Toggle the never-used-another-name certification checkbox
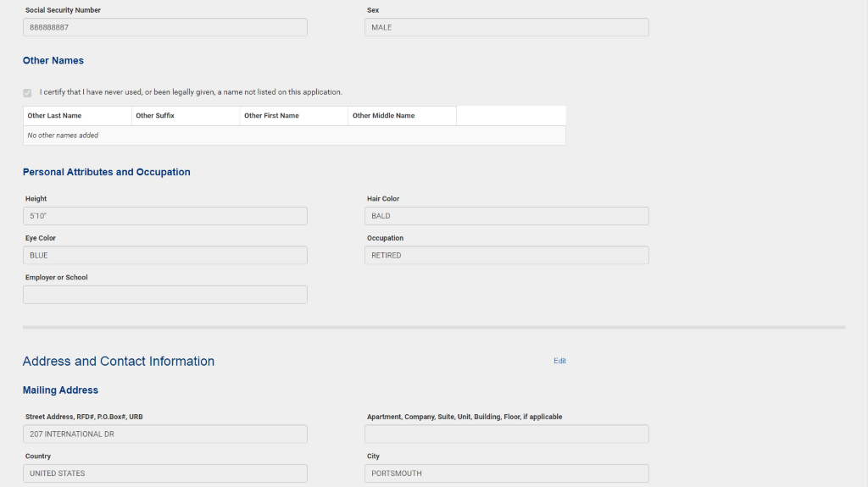 click(x=28, y=92)
